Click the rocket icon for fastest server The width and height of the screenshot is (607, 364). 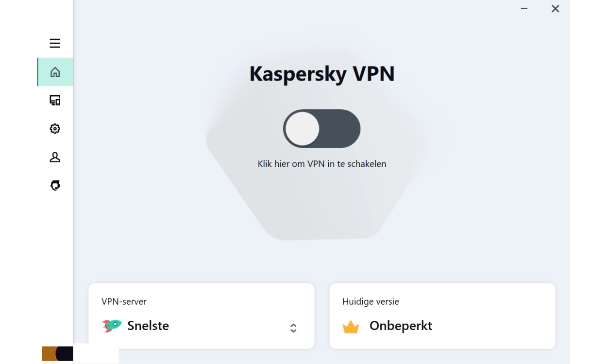(112, 326)
